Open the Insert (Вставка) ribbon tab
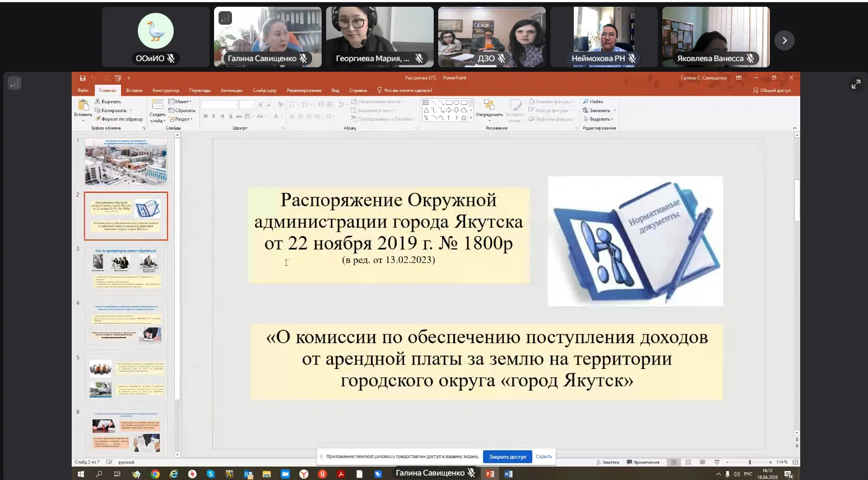 coord(134,90)
